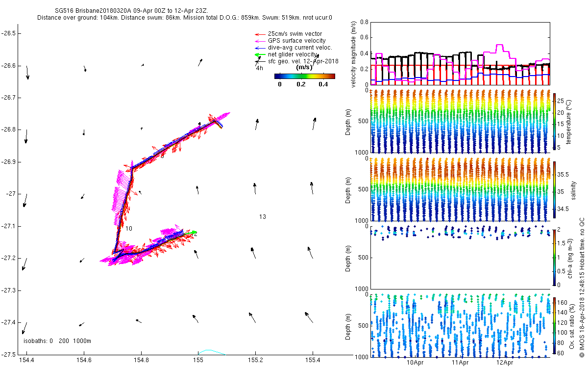Click the Ox. sat. ratio colorbar

[x=554, y=325]
